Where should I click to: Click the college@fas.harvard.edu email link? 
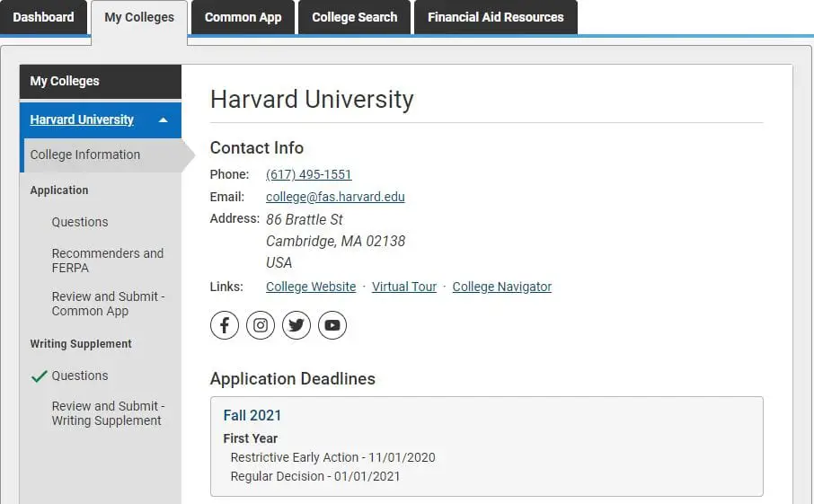click(x=335, y=197)
